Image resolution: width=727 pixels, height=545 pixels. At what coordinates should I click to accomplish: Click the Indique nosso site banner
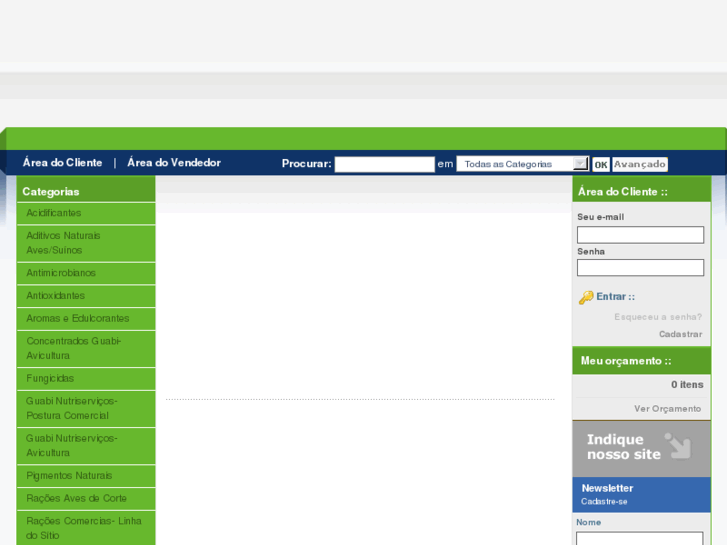pos(642,449)
